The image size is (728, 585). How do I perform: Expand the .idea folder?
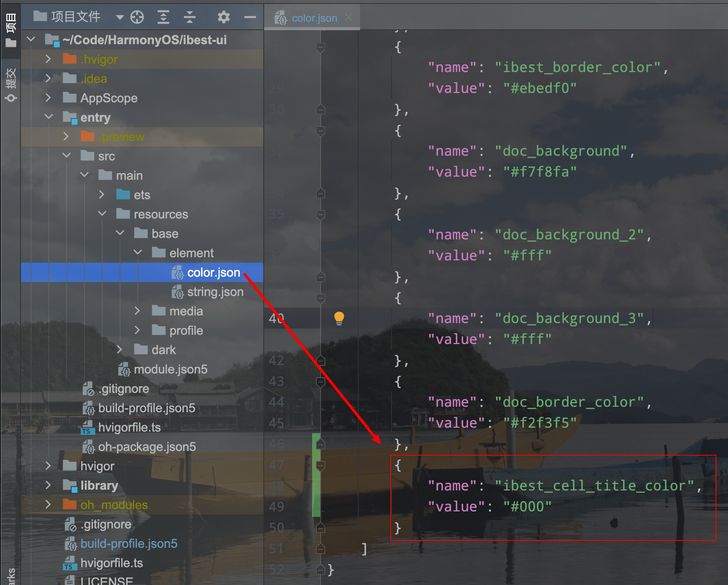[48, 78]
